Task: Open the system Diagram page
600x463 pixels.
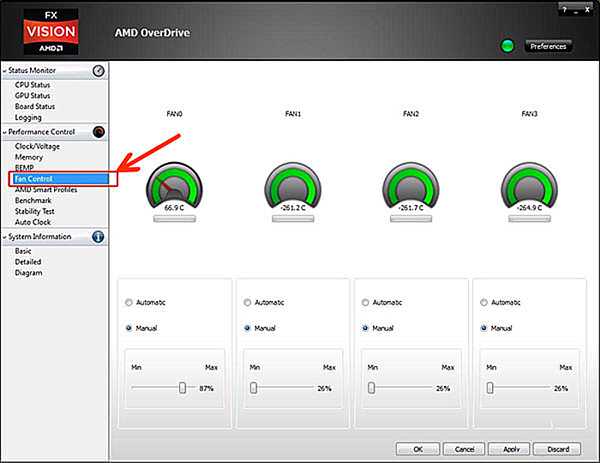Action: [x=28, y=273]
